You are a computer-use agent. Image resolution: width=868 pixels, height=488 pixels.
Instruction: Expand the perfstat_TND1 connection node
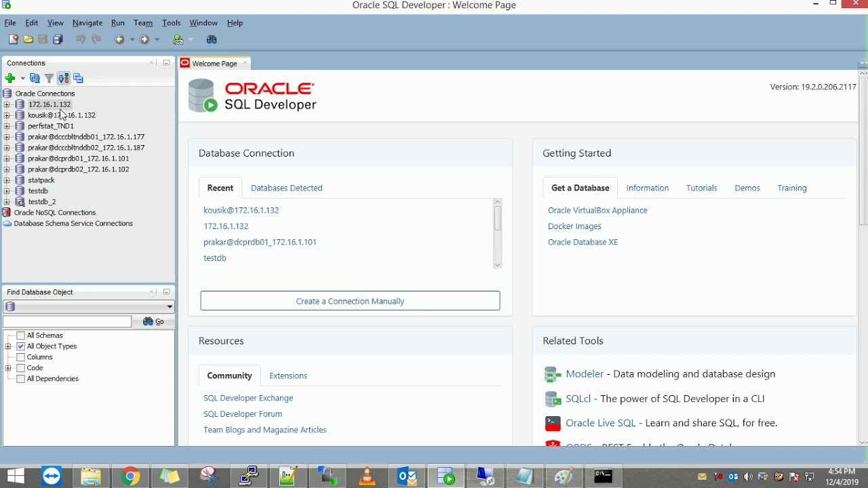[7, 126]
